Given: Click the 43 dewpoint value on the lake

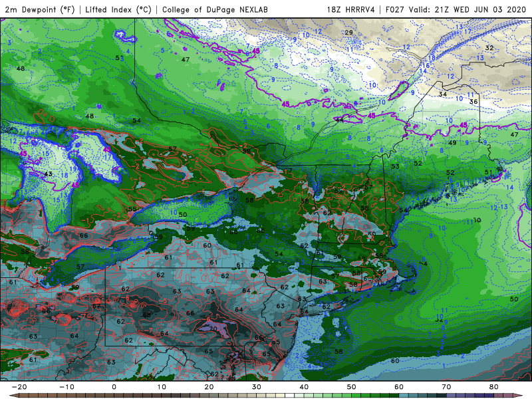Looking at the screenshot, I should (48, 174).
